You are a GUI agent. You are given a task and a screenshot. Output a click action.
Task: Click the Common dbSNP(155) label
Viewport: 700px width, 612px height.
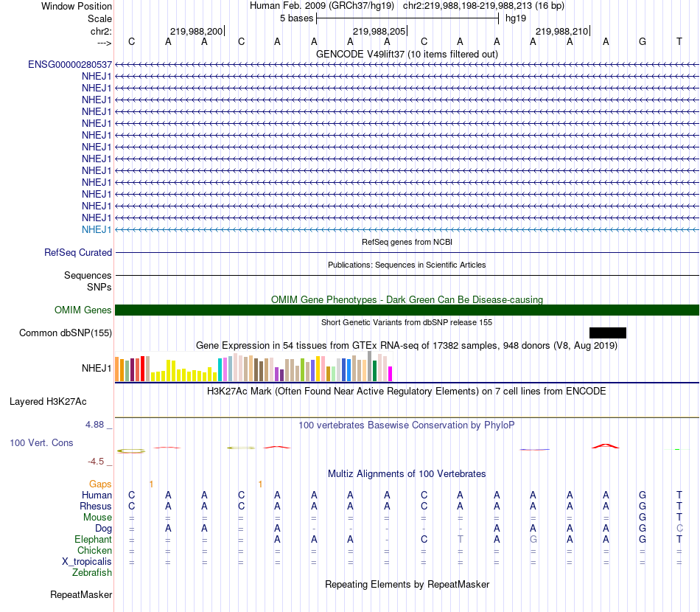[66, 333]
